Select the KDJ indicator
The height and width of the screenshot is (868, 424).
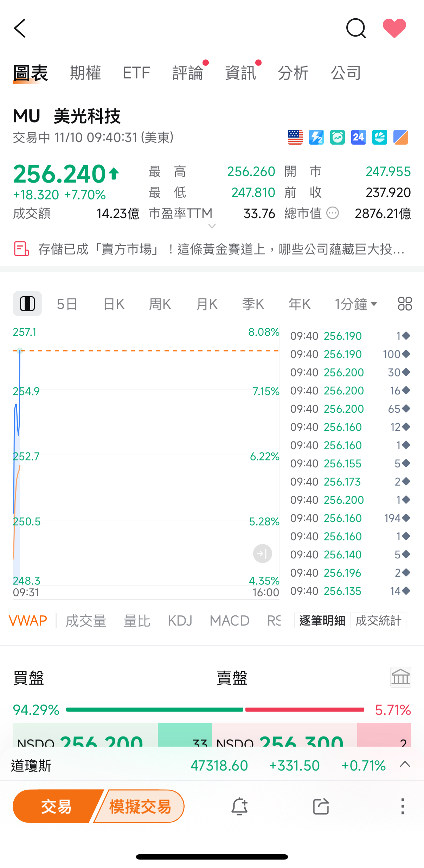pyautogui.click(x=180, y=621)
